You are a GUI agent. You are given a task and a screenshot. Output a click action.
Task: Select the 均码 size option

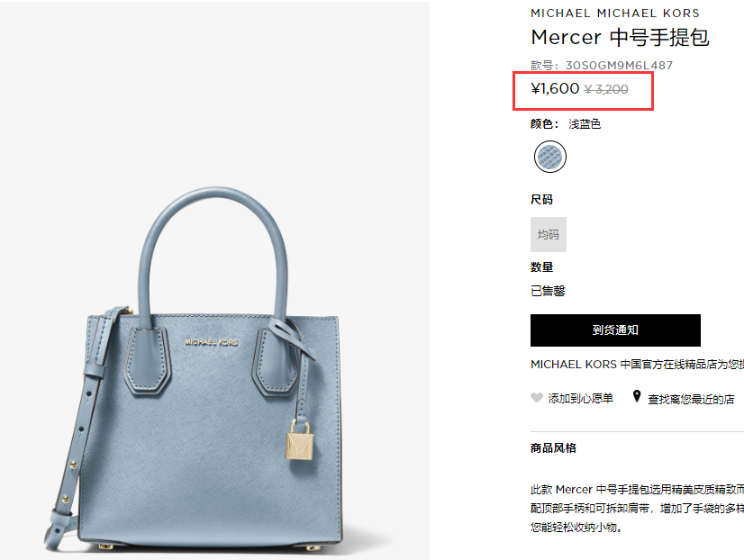tap(549, 234)
